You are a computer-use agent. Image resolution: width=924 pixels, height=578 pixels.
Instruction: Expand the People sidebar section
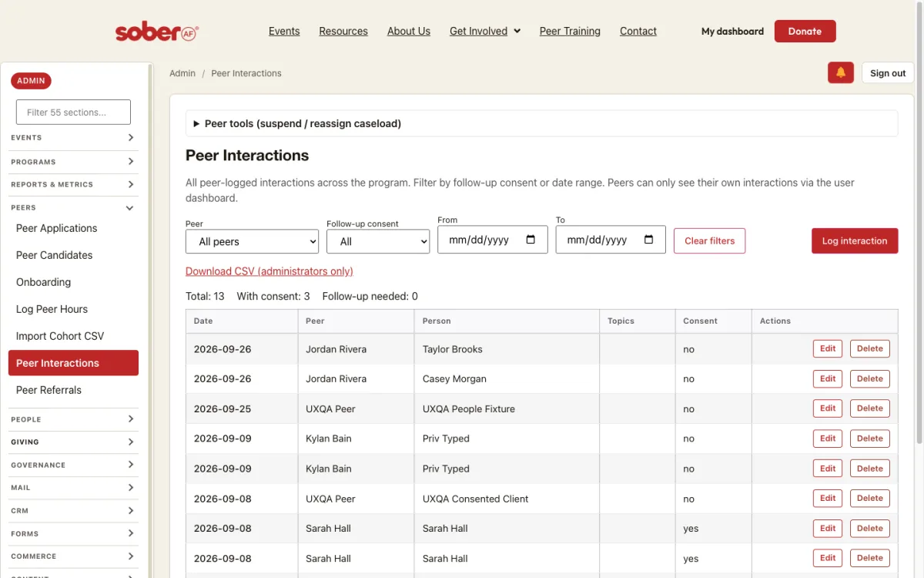73,419
